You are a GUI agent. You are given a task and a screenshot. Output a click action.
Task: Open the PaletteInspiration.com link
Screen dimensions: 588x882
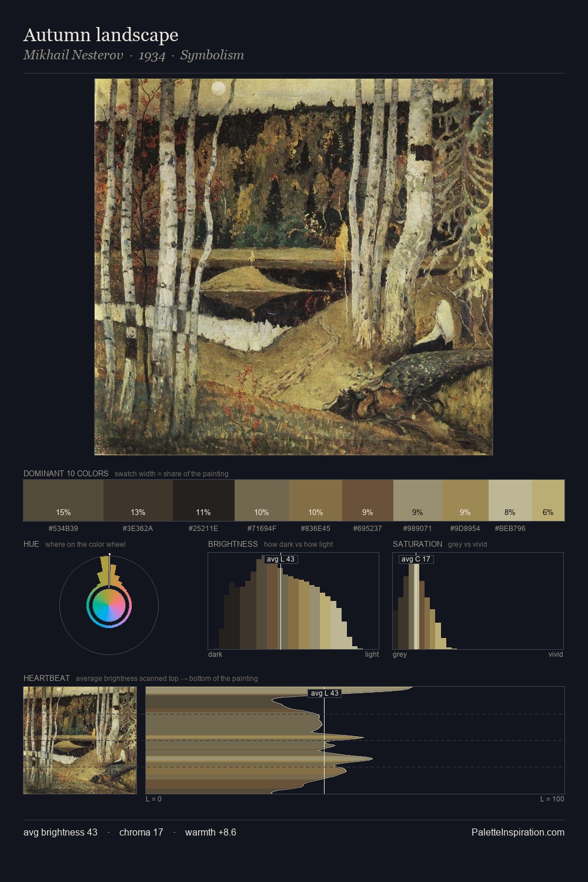coord(518,832)
